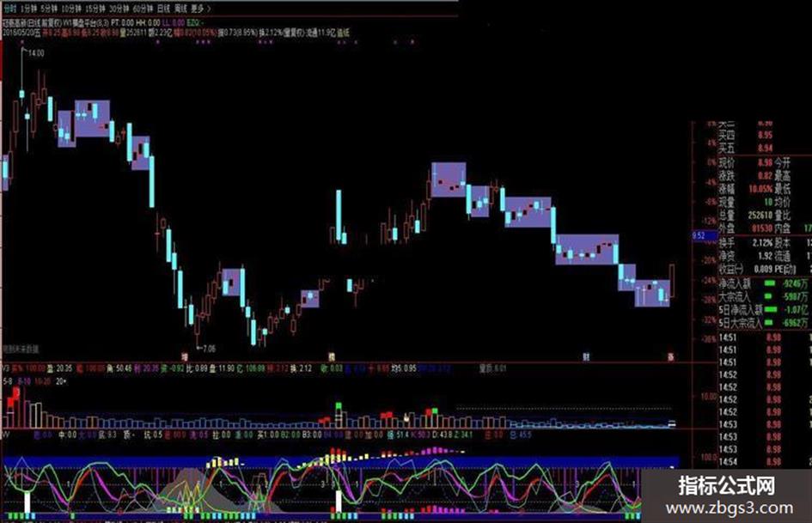Click the 涨幅 10.05% row

tap(746, 189)
